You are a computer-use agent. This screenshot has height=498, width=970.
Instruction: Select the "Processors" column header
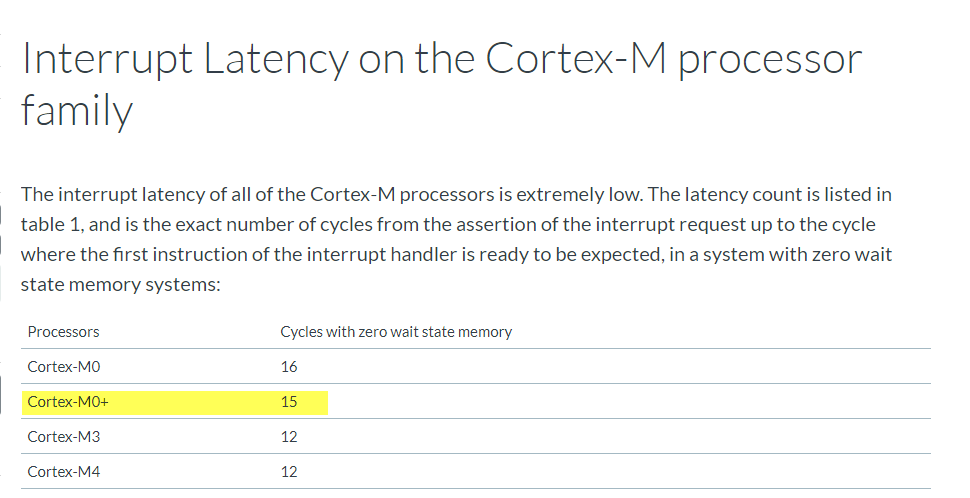click(63, 332)
